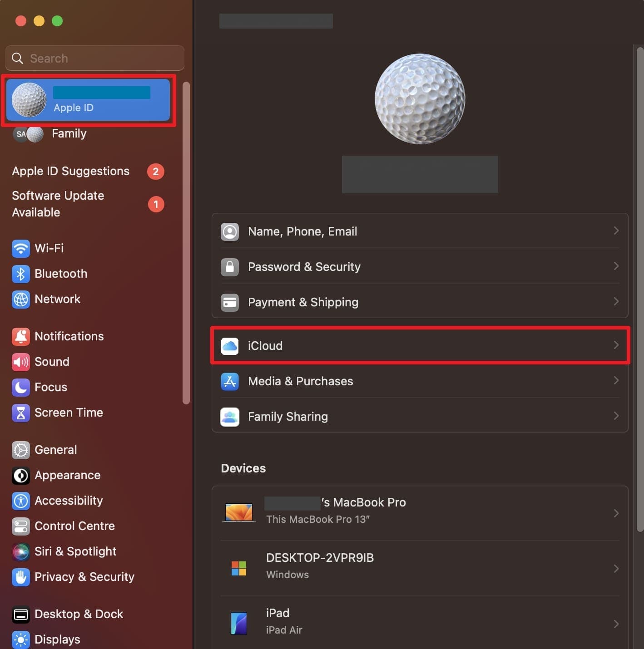Click the search magnifier icon
The height and width of the screenshot is (649, 644).
click(x=17, y=58)
